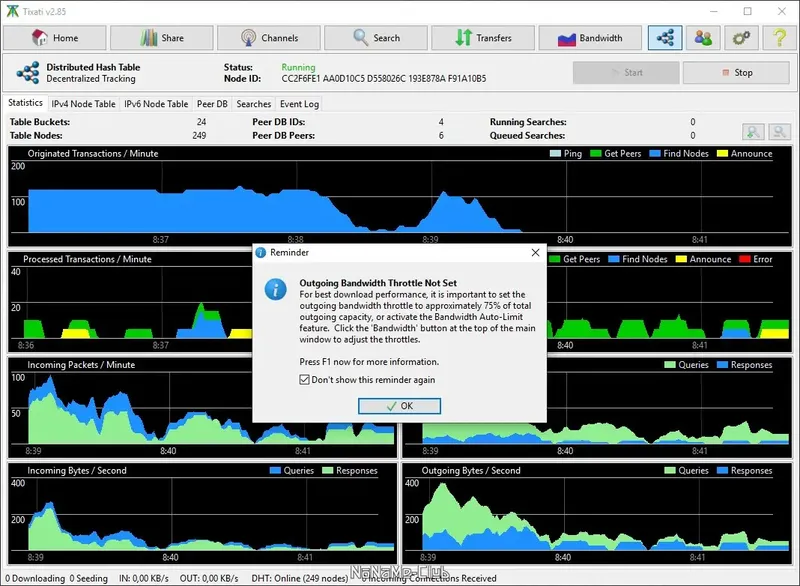
Task: Show the Transfers view
Action: tap(483, 38)
